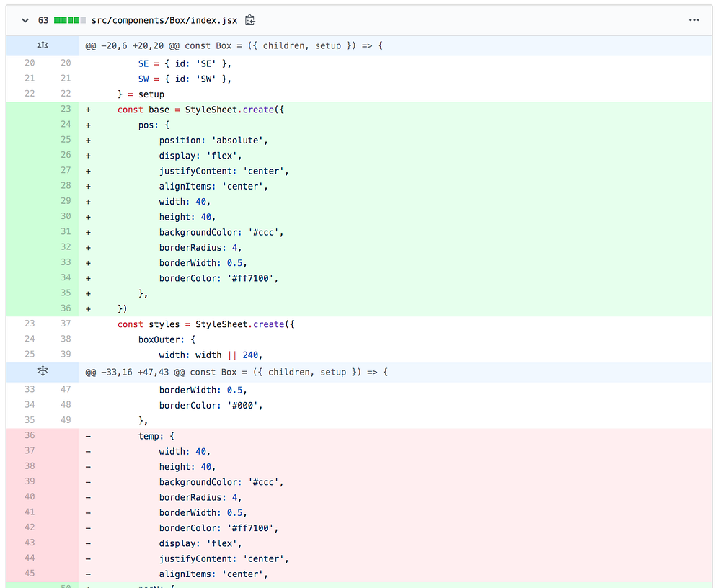Click added line "justifyContent: 'center'," on line 27

tap(224, 171)
